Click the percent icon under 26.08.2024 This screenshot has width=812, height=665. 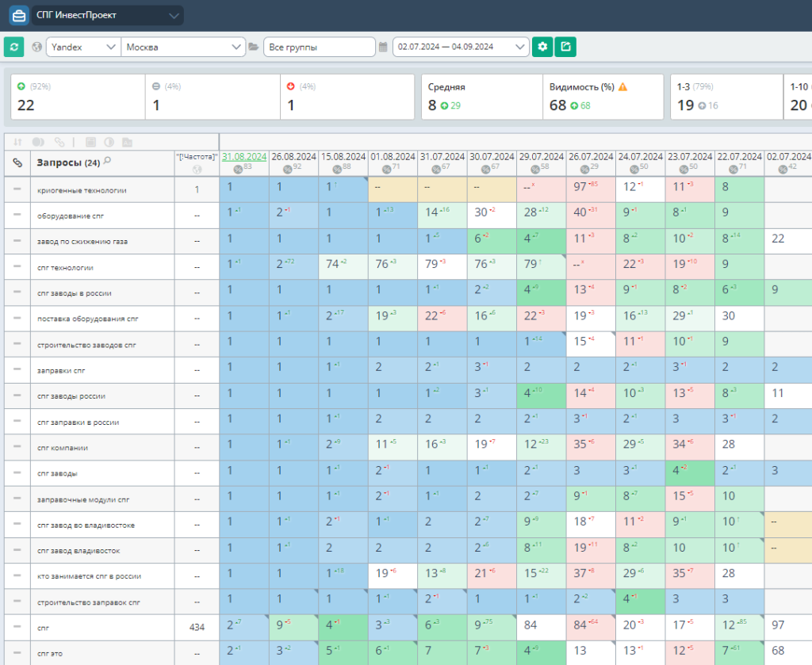tap(288, 170)
